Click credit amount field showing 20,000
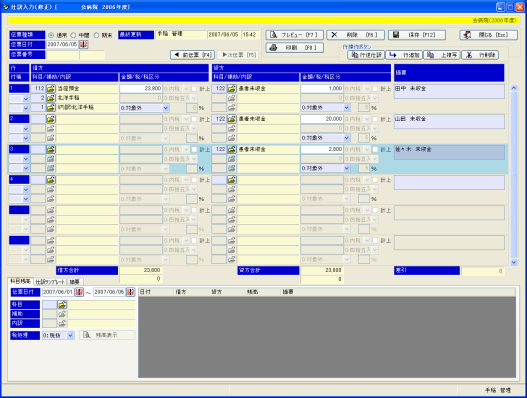Image resolution: width=527 pixels, height=398 pixels. [322, 119]
